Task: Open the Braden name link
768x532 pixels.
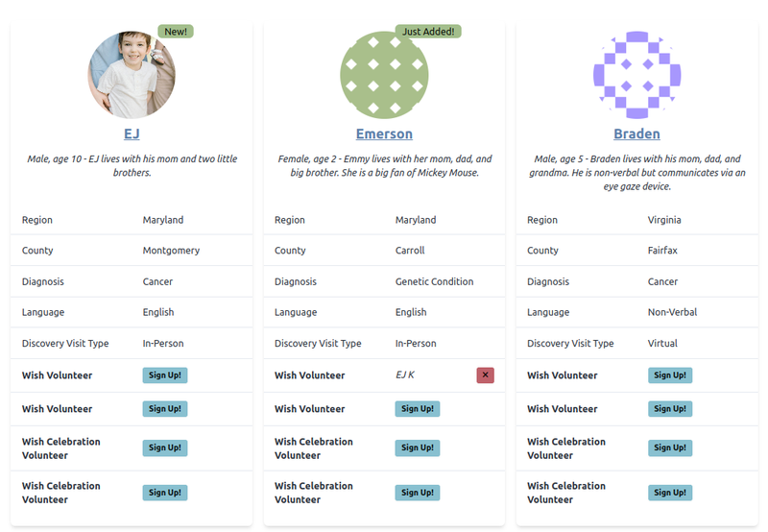Action: tap(636, 133)
